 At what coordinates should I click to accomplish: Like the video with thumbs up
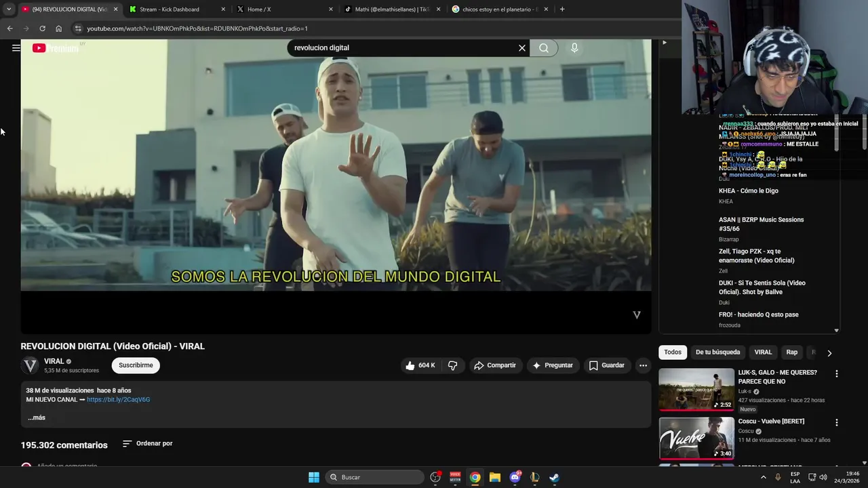tap(421, 365)
